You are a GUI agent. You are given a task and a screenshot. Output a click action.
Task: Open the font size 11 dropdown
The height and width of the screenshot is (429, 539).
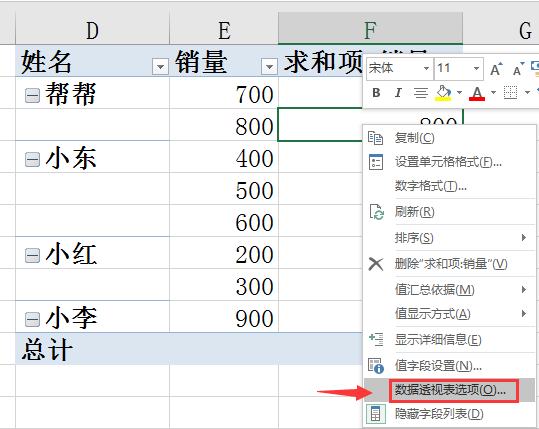[476, 68]
